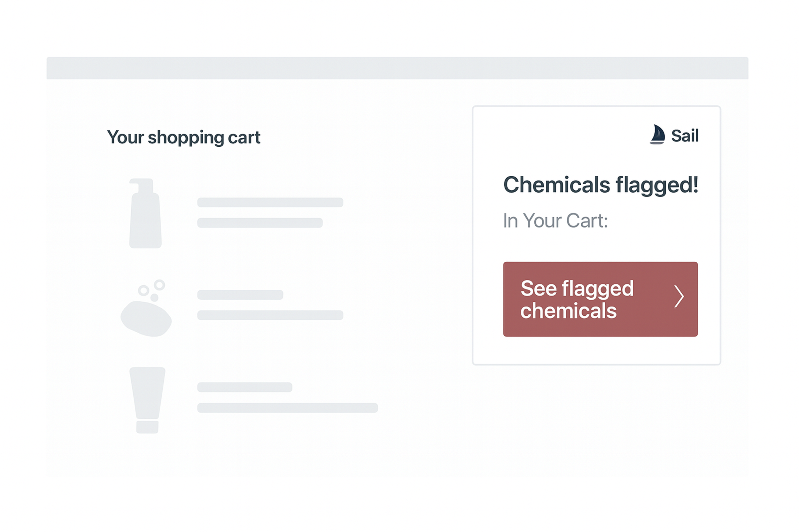This screenshot has height=532, width=799.
Task: Click the Sail sailboat logo icon
Action: click(657, 135)
